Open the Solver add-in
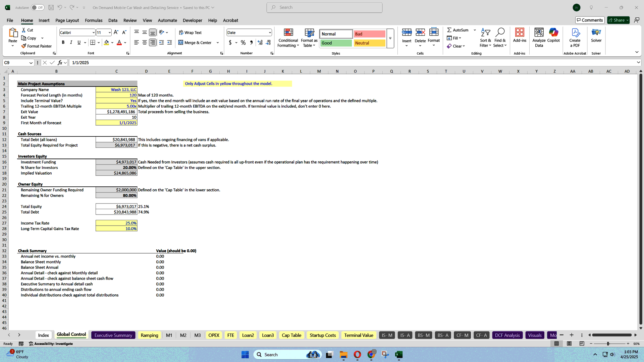The image size is (644, 362). tap(596, 36)
